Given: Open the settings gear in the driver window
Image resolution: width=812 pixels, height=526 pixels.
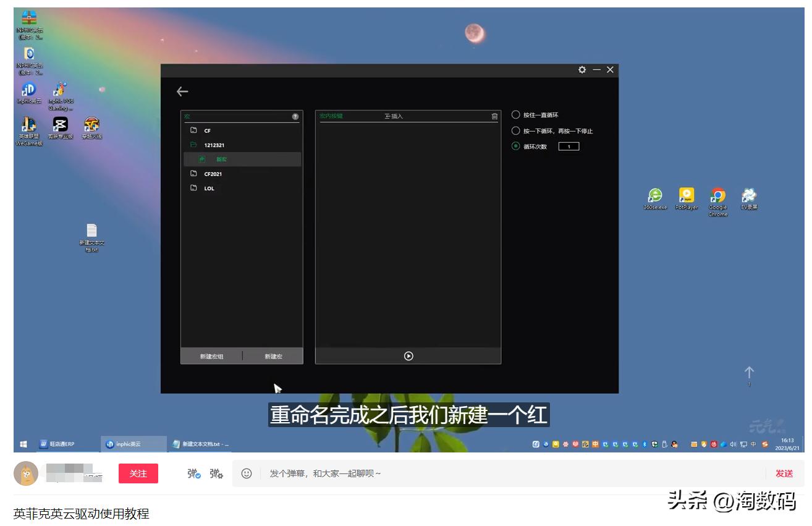Looking at the screenshot, I should [x=582, y=70].
